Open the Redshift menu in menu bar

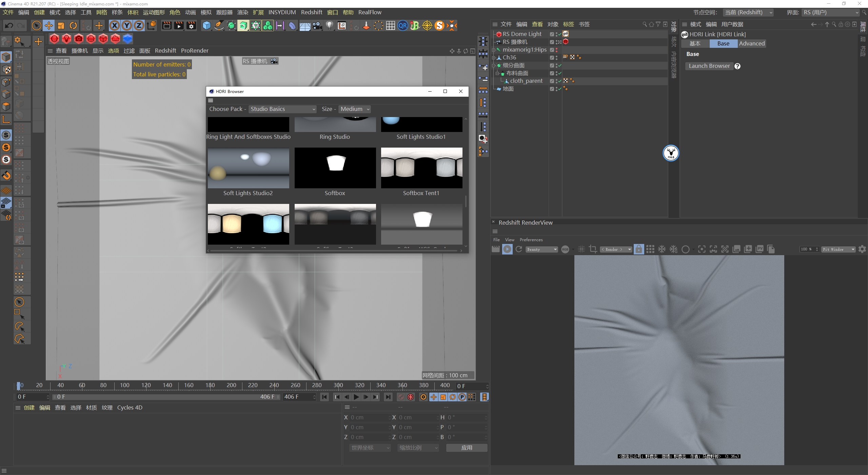(311, 12)
